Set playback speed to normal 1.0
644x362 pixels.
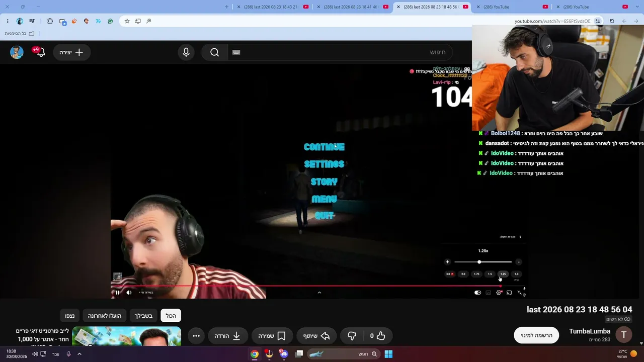pos(516,274)
